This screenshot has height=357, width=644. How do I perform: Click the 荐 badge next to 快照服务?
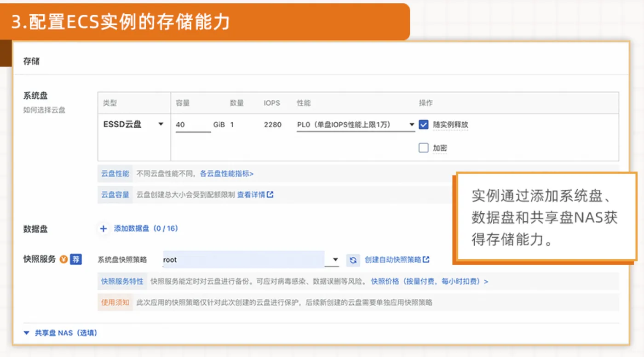(75, 259)
